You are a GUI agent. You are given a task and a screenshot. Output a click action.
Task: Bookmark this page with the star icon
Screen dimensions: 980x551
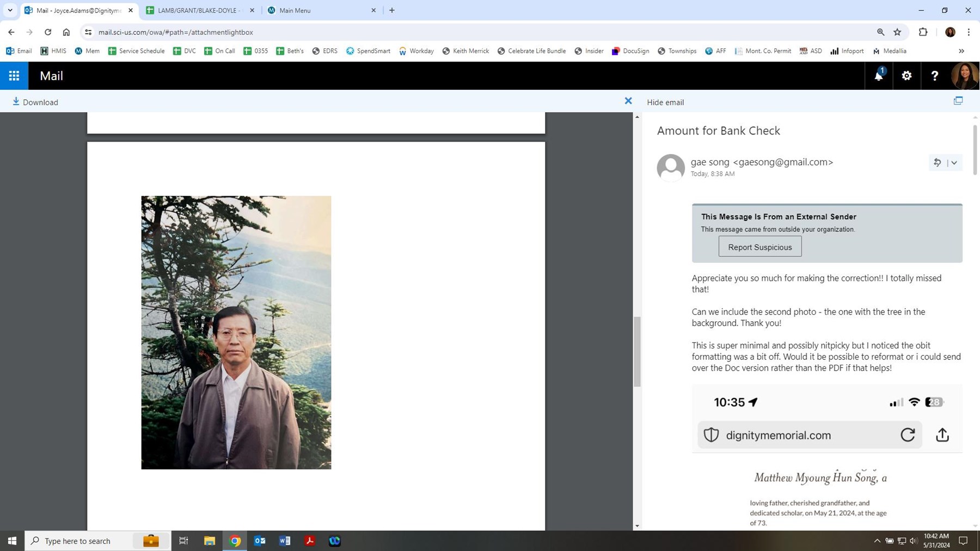pos(897,32)
